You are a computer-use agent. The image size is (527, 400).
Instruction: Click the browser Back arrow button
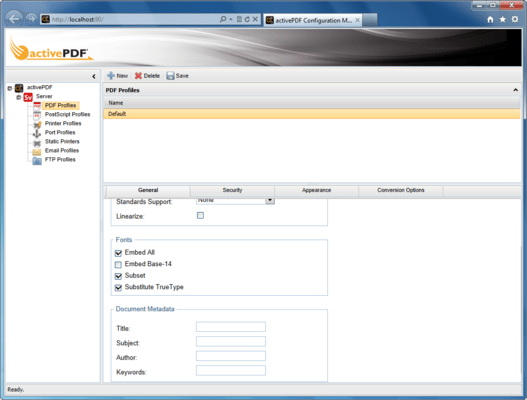click(x=14, y=19)
